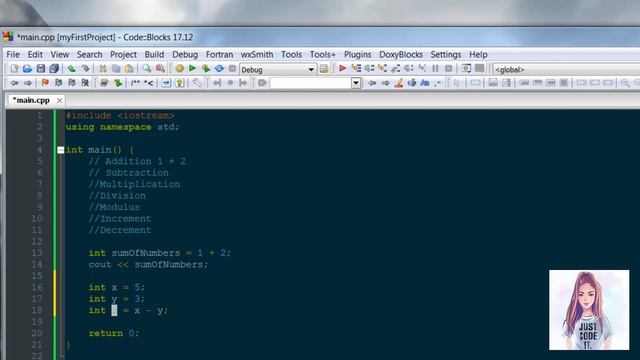Open the Plugins menu

point(358,54)
